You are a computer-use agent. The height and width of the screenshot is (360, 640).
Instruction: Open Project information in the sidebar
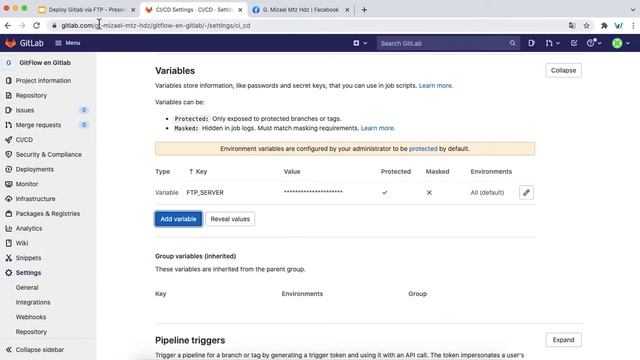pyautogui.click(x=43, y=80)
